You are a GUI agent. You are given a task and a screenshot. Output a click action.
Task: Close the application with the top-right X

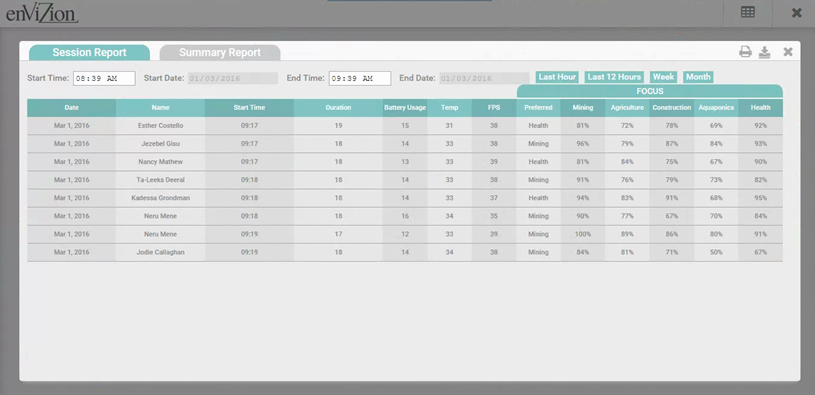tap(796, 13)
